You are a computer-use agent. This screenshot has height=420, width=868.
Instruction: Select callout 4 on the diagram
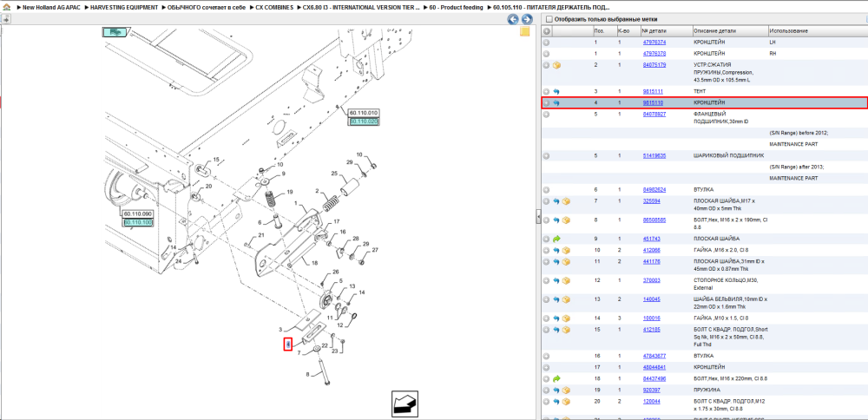288,345
